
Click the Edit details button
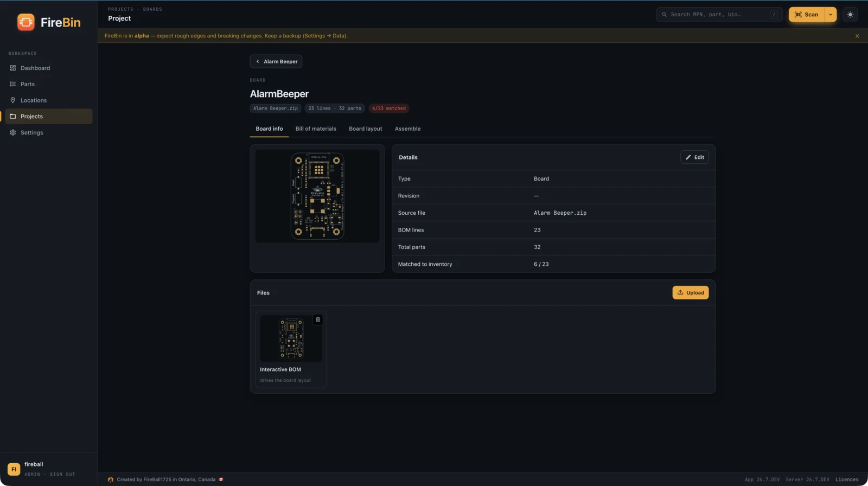coord(694,157)
